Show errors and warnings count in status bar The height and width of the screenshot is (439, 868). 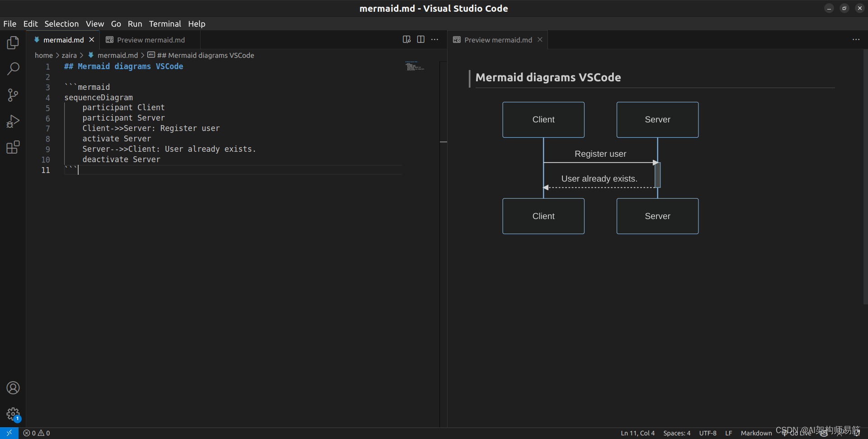point(37,433)
